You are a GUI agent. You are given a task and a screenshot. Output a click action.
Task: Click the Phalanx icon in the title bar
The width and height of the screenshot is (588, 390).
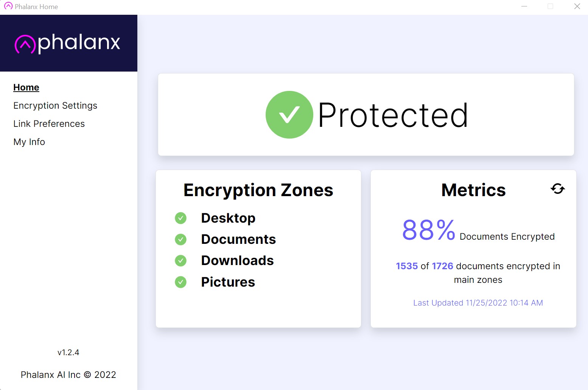point(8,6)
